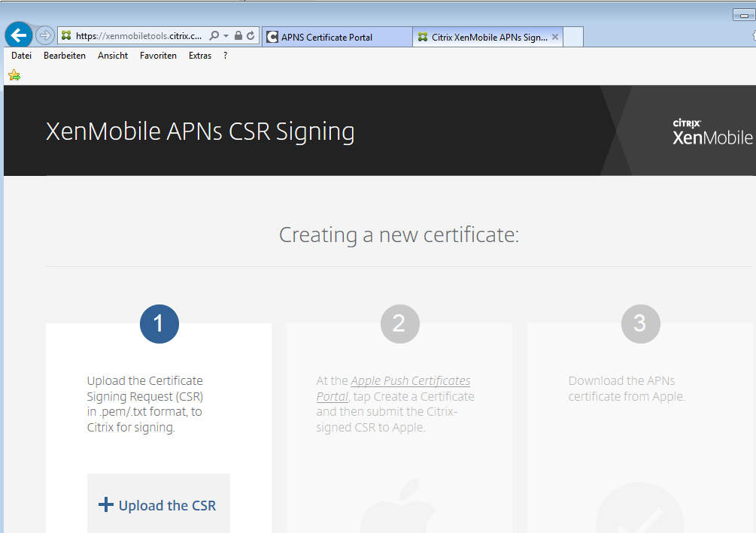Open the ? help menu

pos(225,56)
